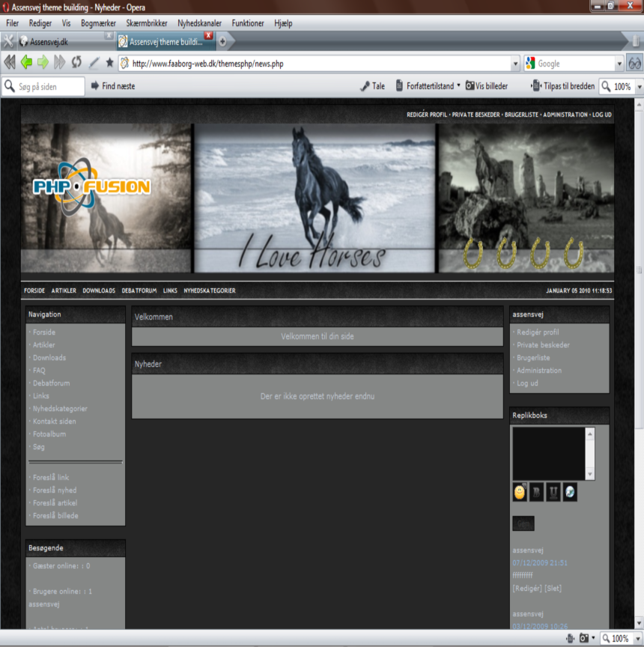
Task: Open Fotoalbum in the Navigation panel
Action: pos(49,434)
